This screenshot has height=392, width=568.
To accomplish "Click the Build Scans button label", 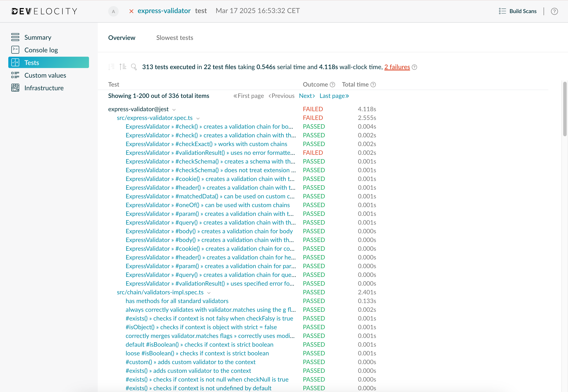I will (x=523, y=11).
